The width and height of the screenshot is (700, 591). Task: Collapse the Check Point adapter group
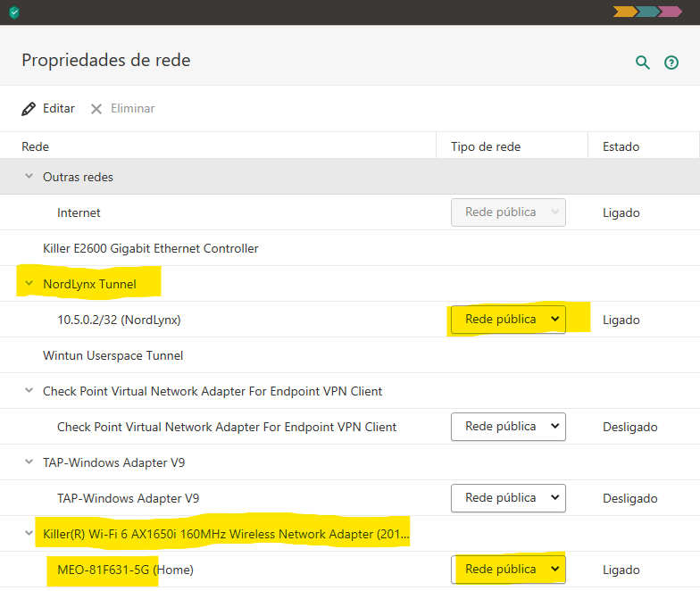coord(29,391)
